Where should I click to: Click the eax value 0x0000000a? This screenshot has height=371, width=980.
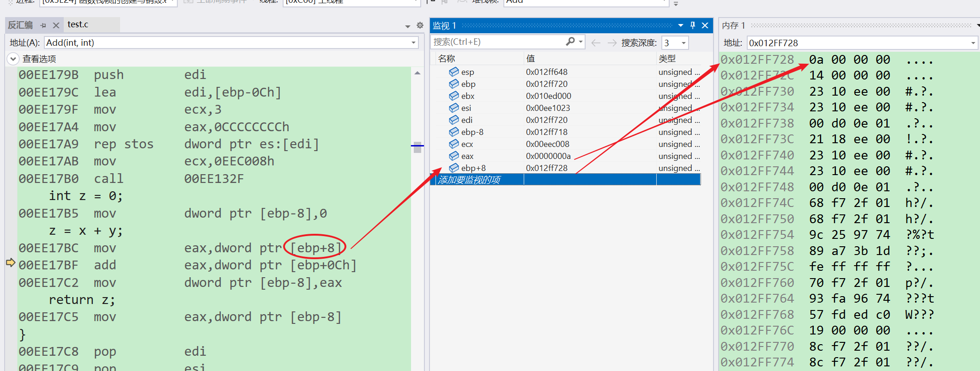pyautogui.click(x=549, y=156)
